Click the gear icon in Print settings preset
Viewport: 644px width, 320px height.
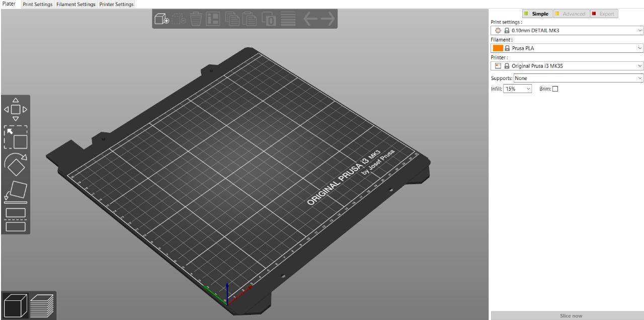pos(498,31)
